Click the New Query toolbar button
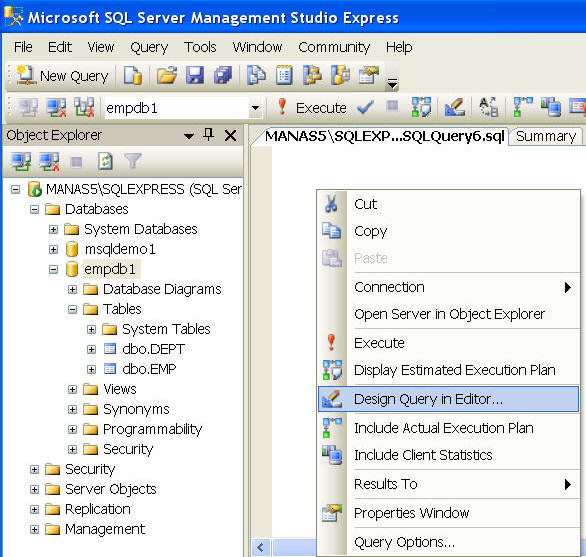This screenshot has height=557, width=586. pos(62,76)
